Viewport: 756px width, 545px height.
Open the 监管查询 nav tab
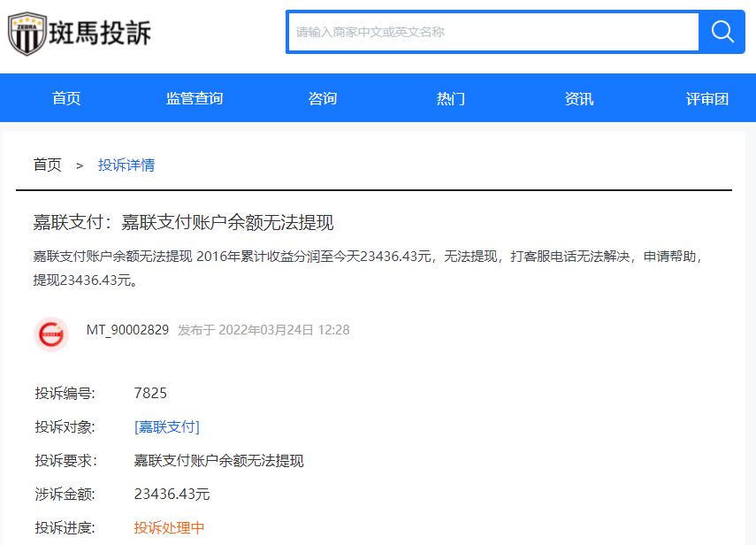coord(195,98)
